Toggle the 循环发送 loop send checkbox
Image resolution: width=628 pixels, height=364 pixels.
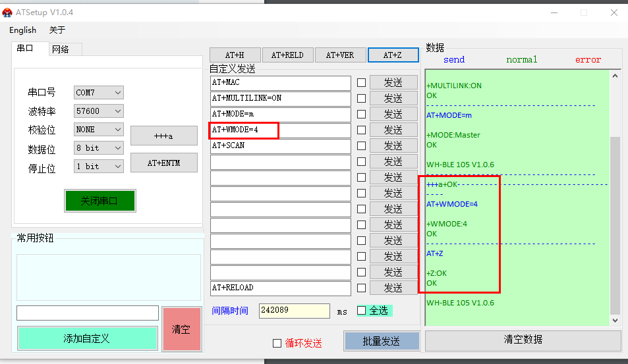click(277, 343)
